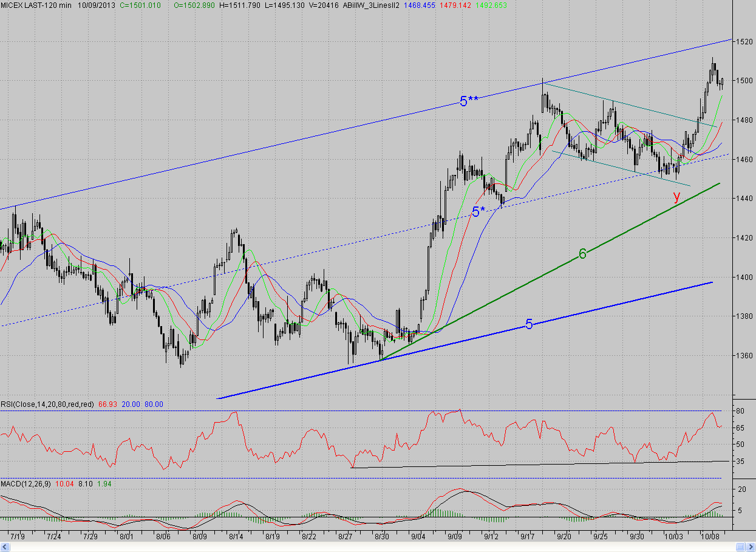Image resolution: width=756 pixels, height=552 pixels.
Task: Click the RSI lower bound 20.00
Action: pos(132,404)
